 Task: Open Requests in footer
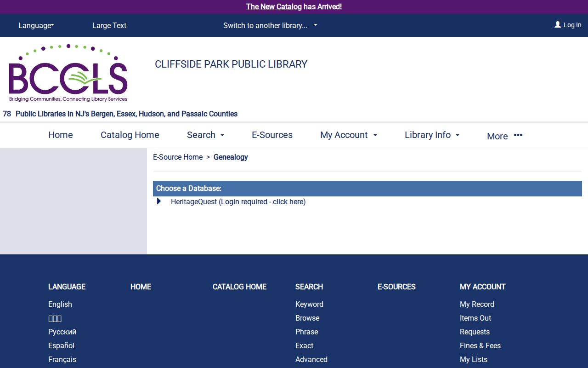[x=475, y=332]
